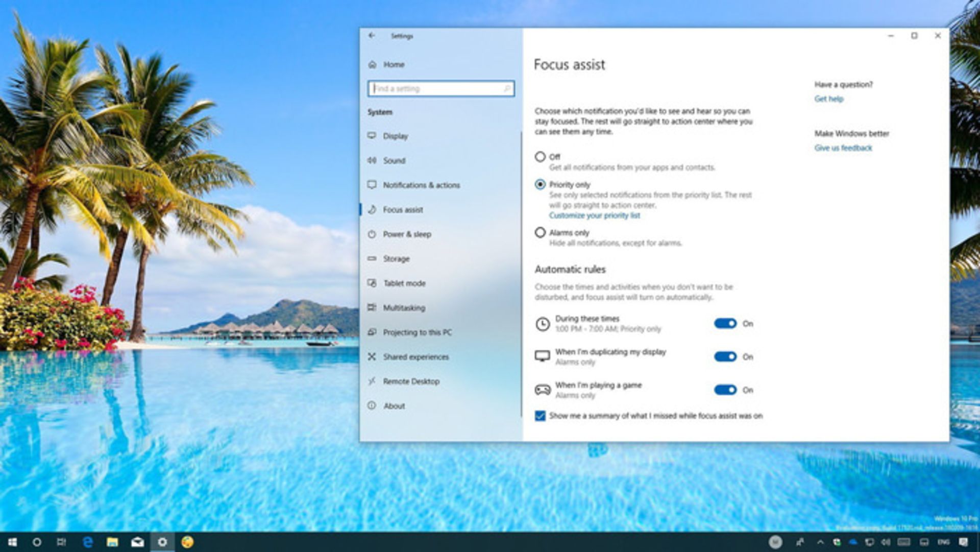The width and height of the screenshot is (980, 552).
Task: Open the Give us feedback link
Action: [843, 148]
